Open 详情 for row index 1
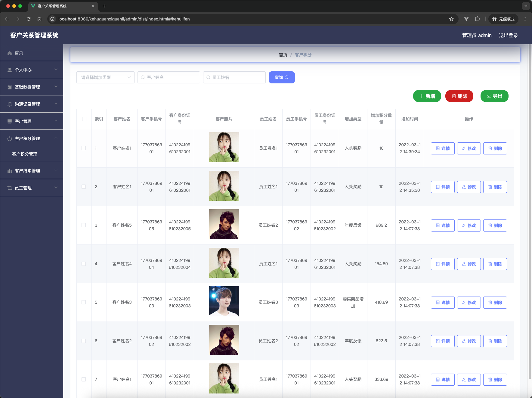The width and height of the screenshot is (532, 398). pos(443,148)
